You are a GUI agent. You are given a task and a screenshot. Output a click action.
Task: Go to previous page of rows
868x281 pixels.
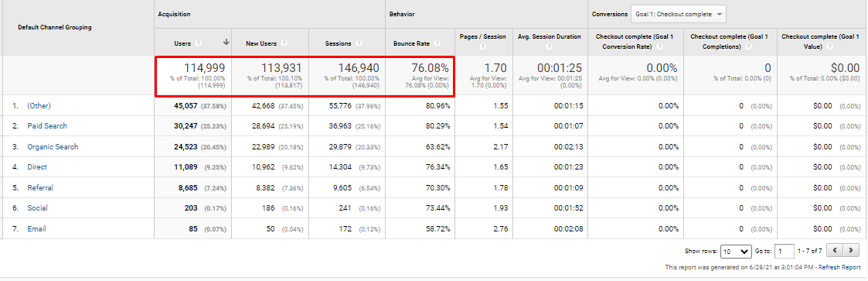(x=834, y=251)
